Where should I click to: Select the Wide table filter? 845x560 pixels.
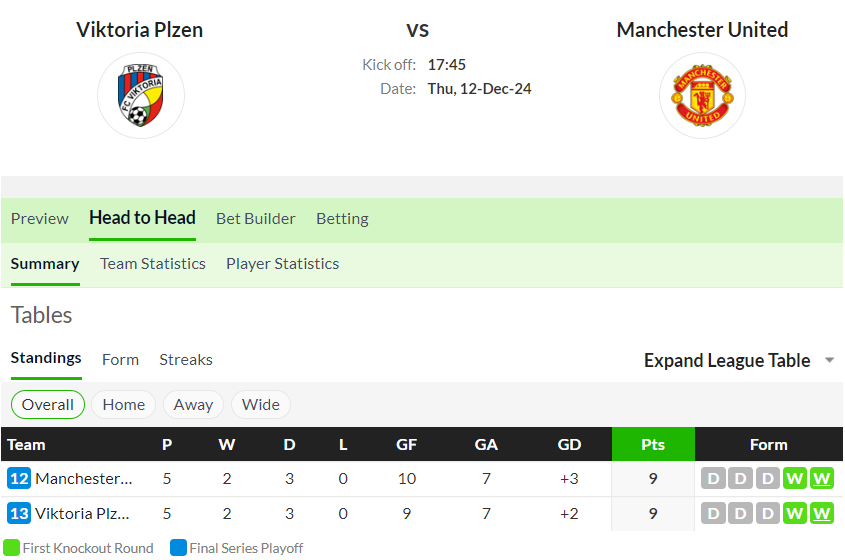tap(261, 405)
